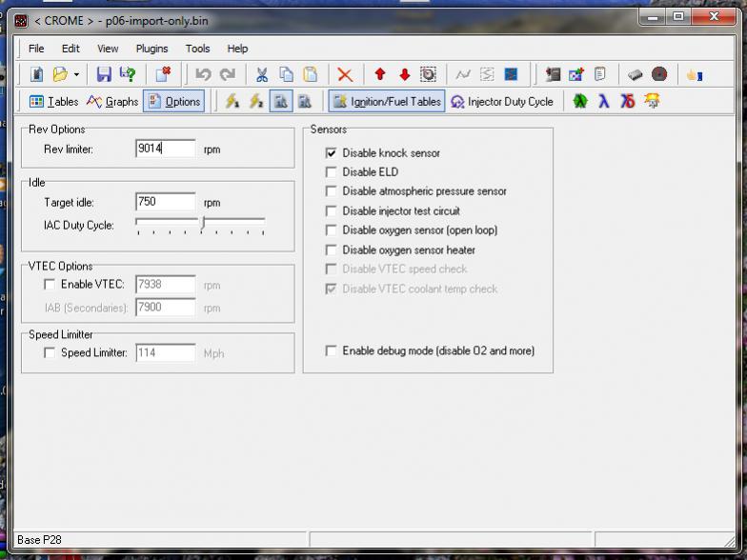Image resolution: width=747 pixels, height=560 pixels.
Task: Click the red down arrow icon
Action: [404, 74]
